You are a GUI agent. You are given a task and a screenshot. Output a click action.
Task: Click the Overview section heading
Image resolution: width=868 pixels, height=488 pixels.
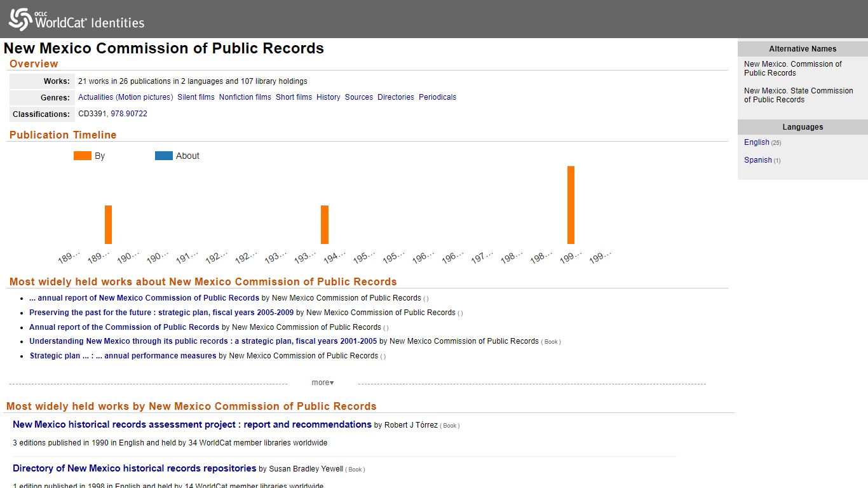tap(34, 64)
